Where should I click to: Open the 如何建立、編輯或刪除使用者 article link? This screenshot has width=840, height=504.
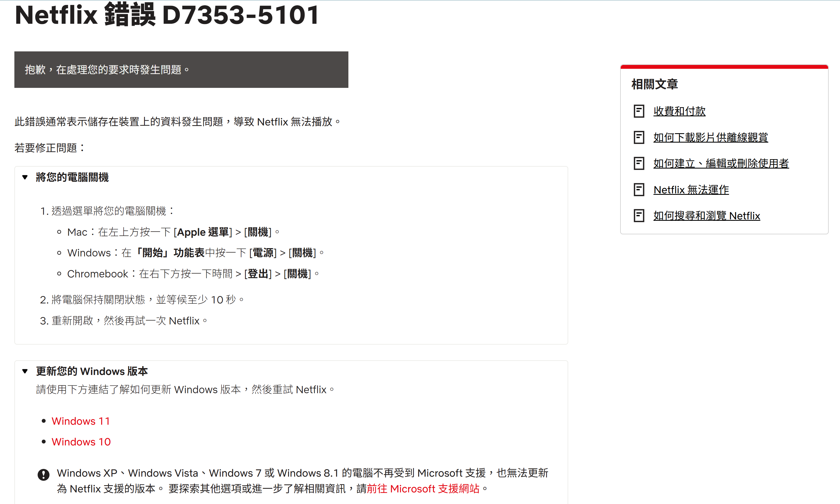pos(721,163)
